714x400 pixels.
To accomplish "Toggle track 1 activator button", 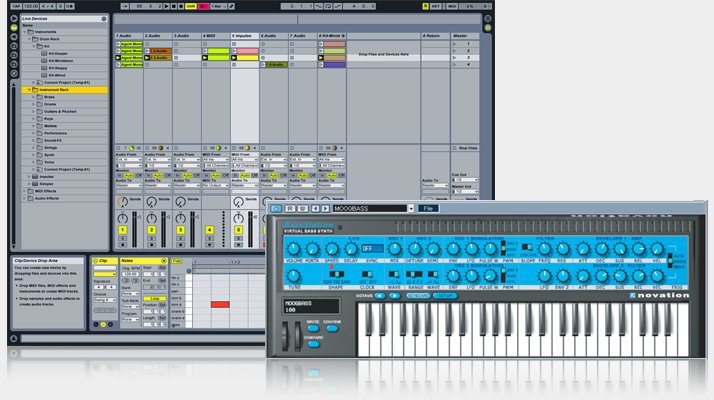I will 122,231.
